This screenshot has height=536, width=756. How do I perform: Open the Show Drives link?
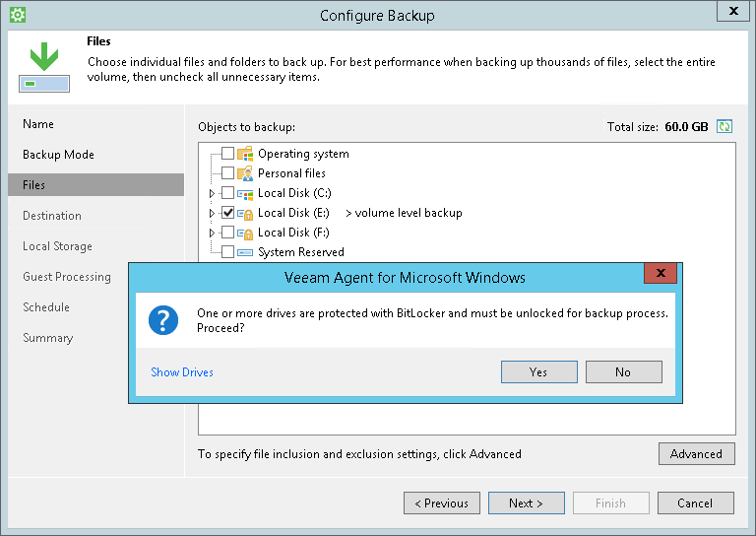click(182, 372)
